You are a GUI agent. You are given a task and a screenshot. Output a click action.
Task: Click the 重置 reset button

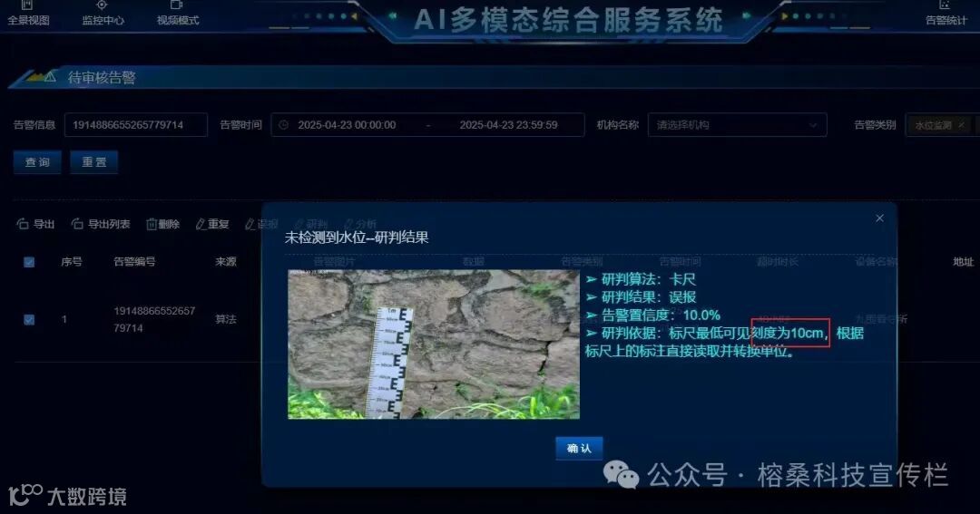(94, 162)
